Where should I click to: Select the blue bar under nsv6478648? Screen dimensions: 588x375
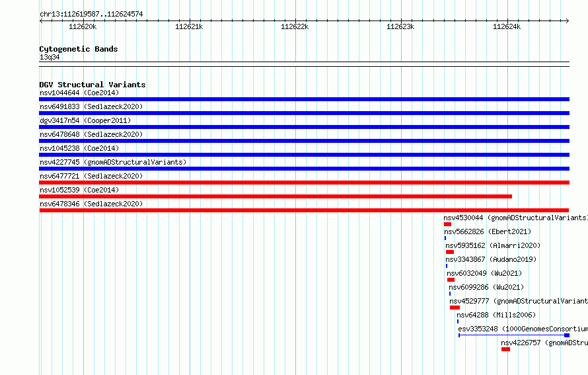(304, 141)
